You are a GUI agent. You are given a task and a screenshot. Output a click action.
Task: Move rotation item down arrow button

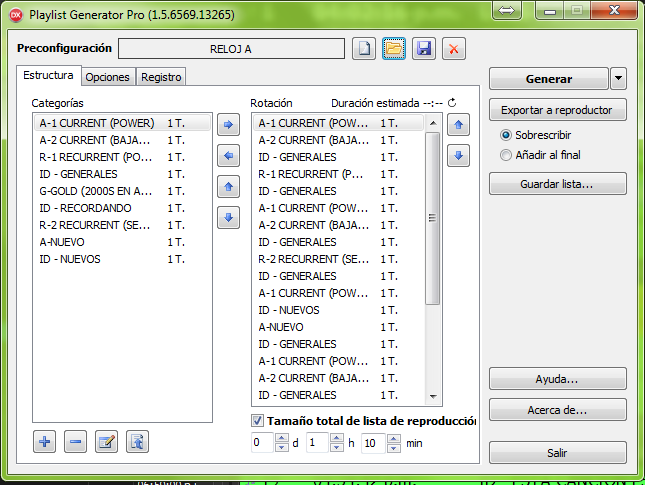tap(458, 156)
